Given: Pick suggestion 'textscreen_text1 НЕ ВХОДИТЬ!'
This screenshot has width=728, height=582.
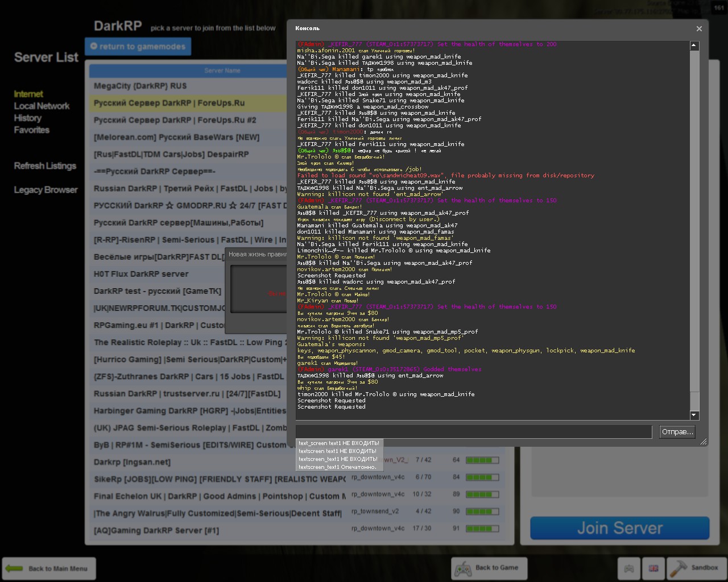Looking at the screenshot, I should tap(339, 459).
